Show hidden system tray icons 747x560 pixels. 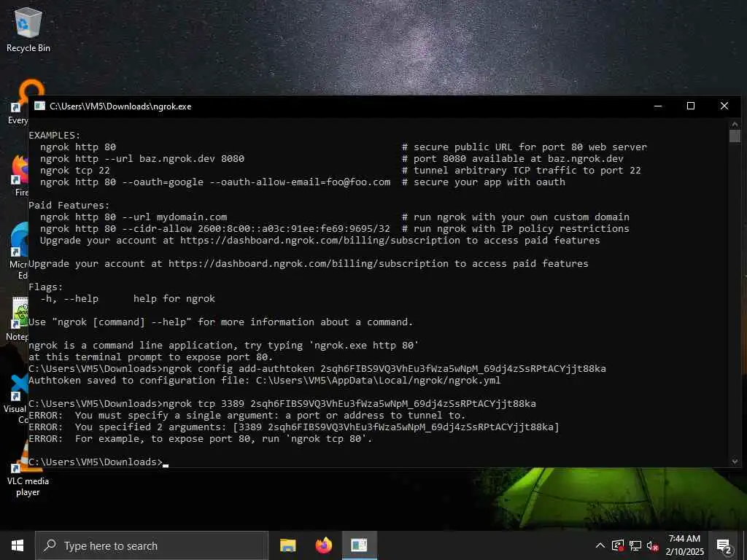[x=600, y=545]
